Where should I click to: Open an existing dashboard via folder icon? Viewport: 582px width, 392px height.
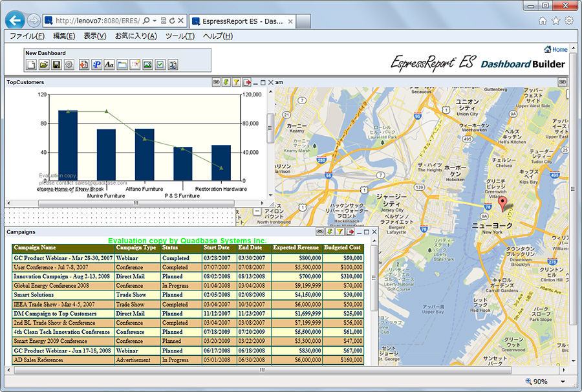[x=44, y=65]
